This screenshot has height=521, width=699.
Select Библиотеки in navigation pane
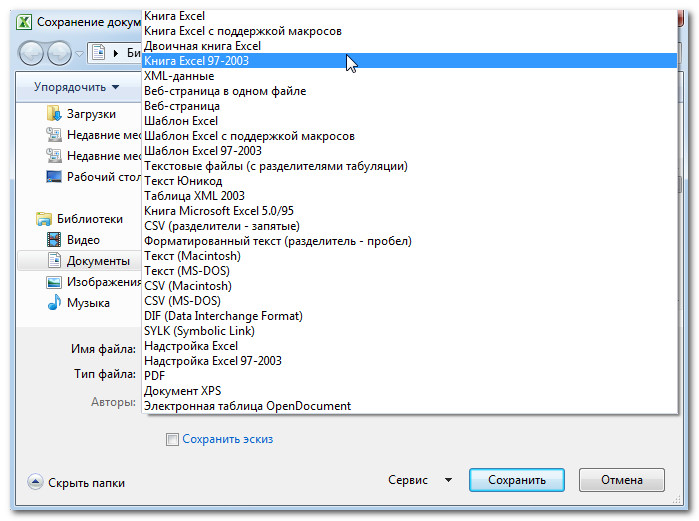pos(79,219)
